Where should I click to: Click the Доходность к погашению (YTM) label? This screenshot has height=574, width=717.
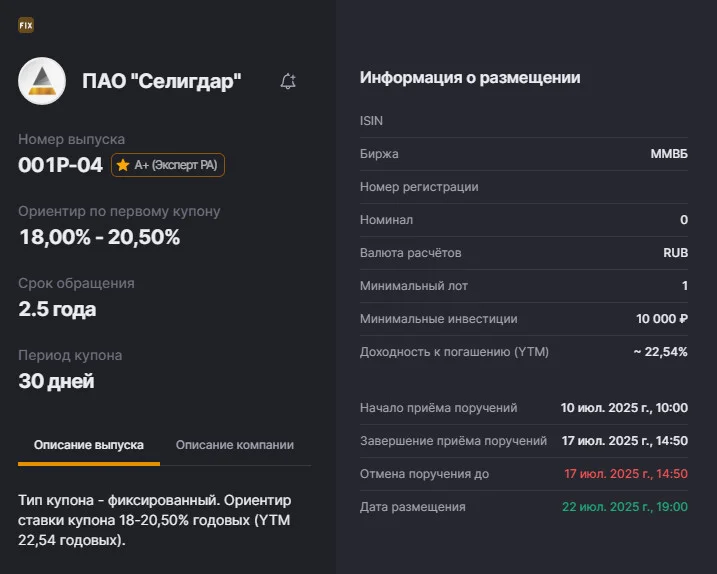(x=454, y=352)
